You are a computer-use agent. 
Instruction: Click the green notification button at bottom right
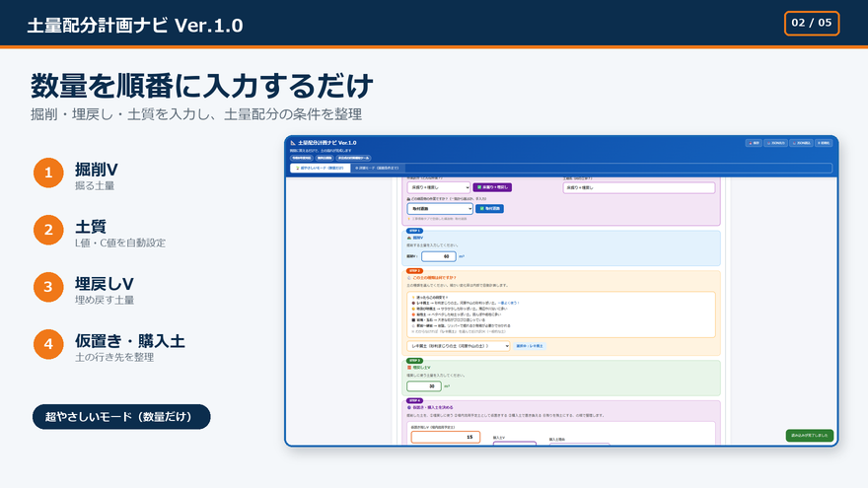tap(810, 436)
